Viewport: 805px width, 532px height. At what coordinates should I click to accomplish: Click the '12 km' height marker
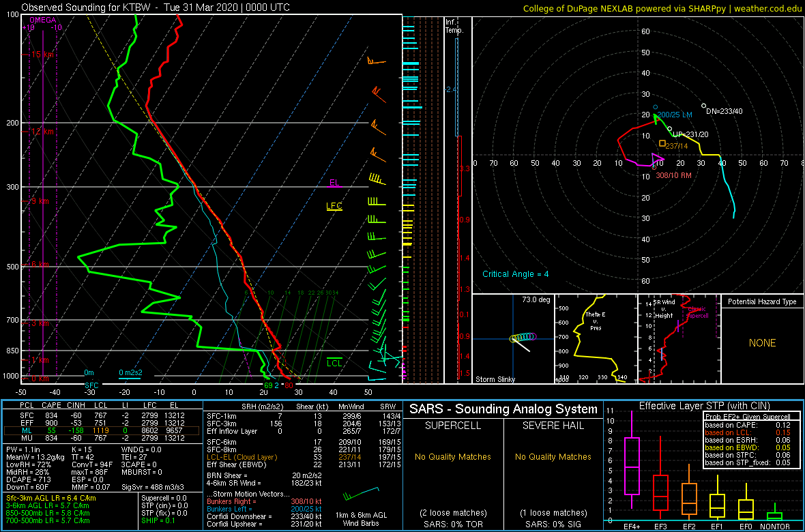point(42,132)
